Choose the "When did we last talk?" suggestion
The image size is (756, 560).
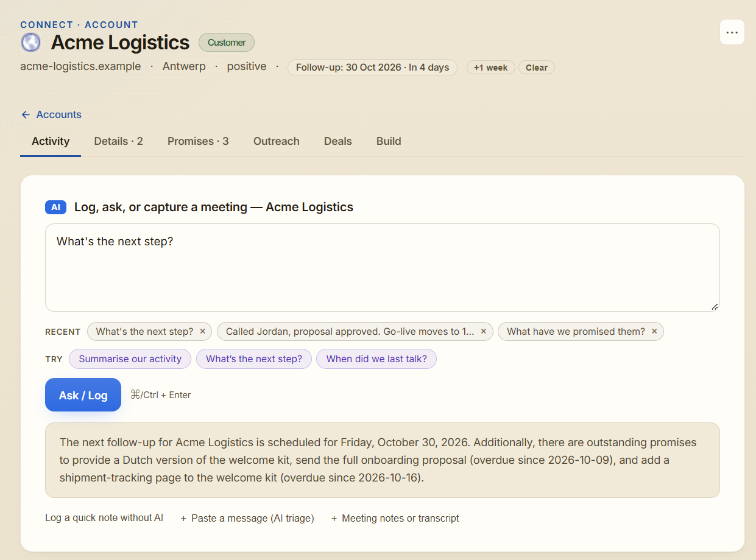coord(376,359)
